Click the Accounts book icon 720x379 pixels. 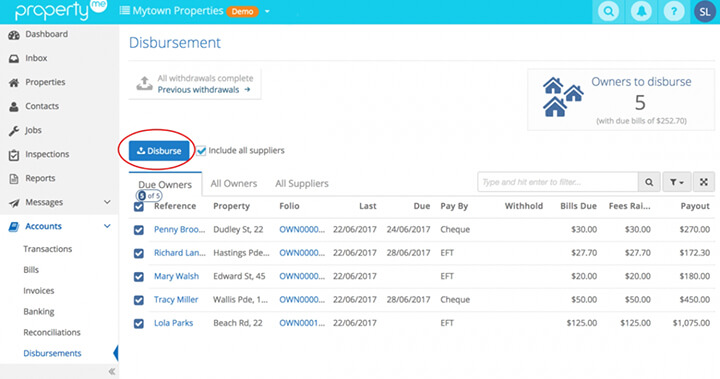tap(14, 226)
